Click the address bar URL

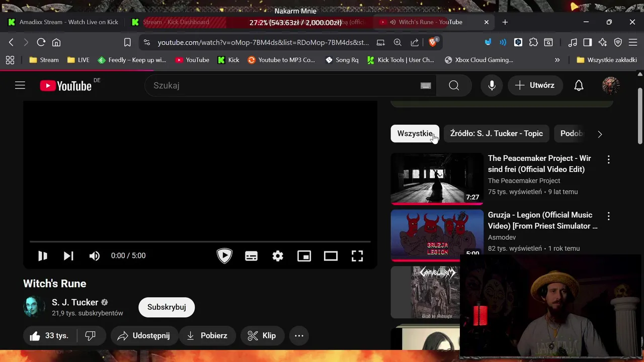tap(263, 43)
